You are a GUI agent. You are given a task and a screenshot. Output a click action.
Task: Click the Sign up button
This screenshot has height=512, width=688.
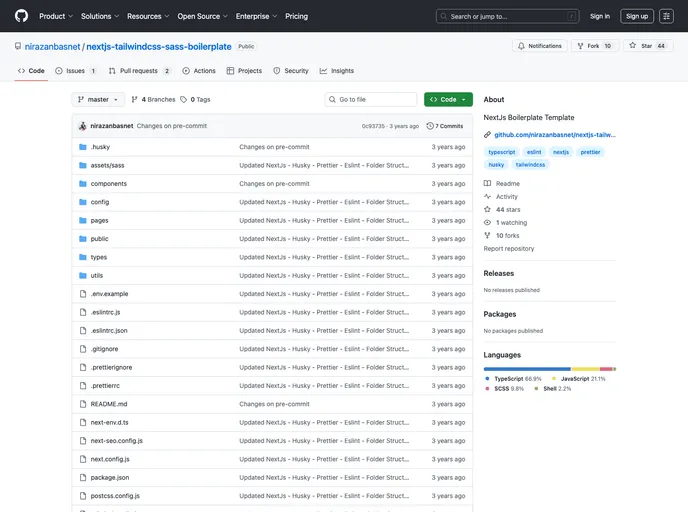click(637, 16)
